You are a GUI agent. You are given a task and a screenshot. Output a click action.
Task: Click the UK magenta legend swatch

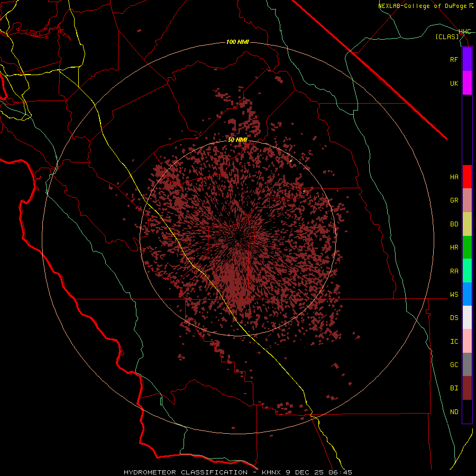(x=467, y=83)
